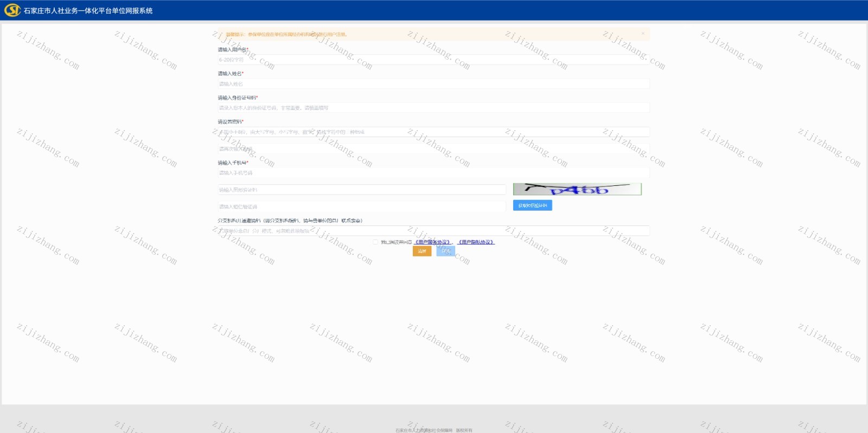Refresh the captcha image showing p4bb

coord(577,189)
